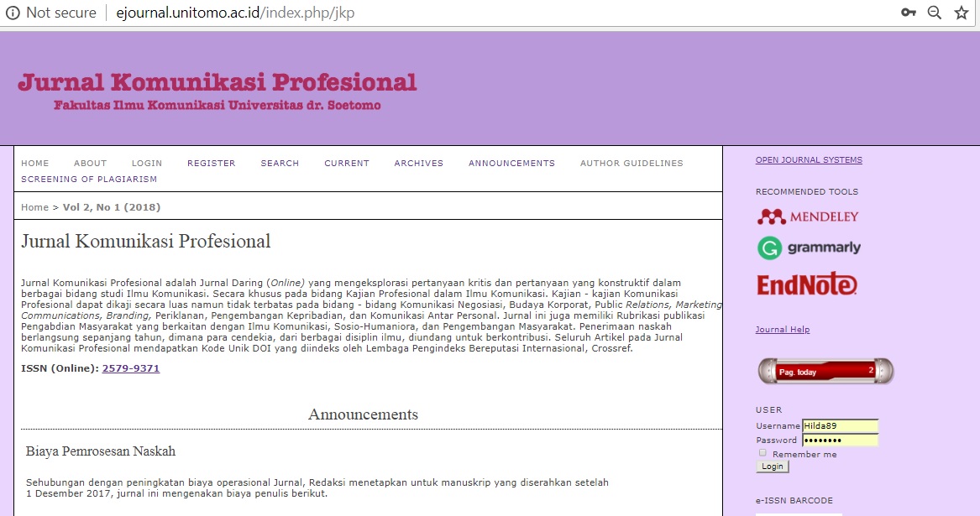The image size is (980, 516).
Task: Click the Username input field
Action: pyautogui.click(x=840, y=426)
